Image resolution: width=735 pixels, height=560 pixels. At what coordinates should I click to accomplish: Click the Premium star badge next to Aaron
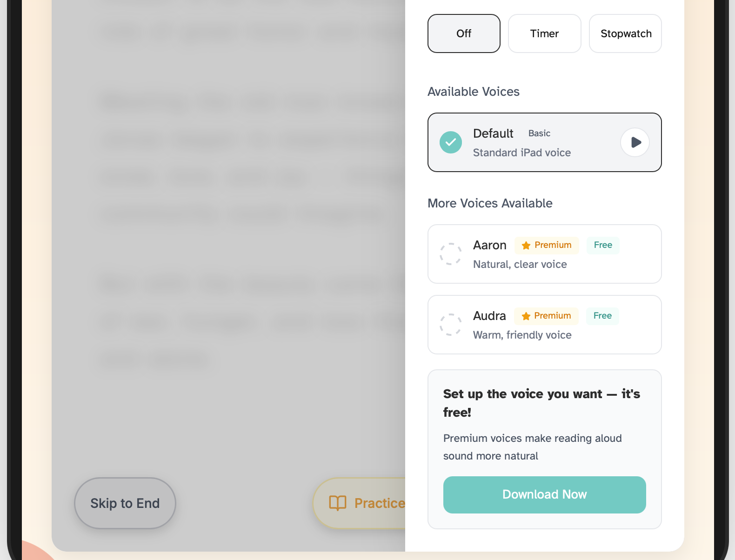coord(546,245)
